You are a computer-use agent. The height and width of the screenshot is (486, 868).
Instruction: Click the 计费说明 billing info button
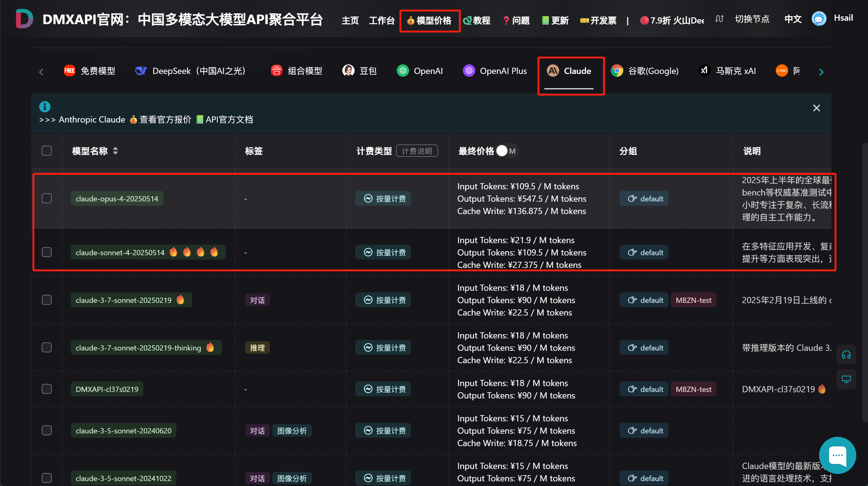pyautogui.click(x=417, y=151)
